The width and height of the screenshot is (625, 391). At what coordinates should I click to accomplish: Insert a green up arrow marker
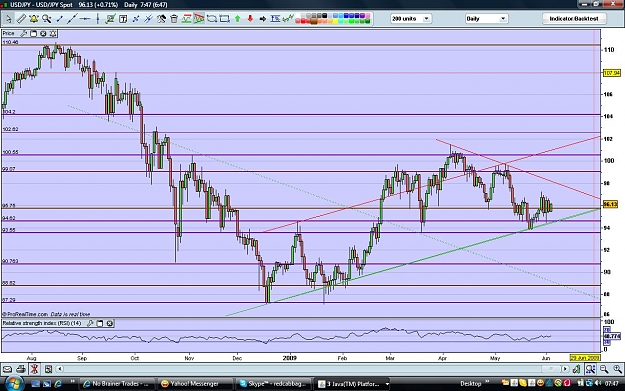pyautogui.click(x=238, y=19)
